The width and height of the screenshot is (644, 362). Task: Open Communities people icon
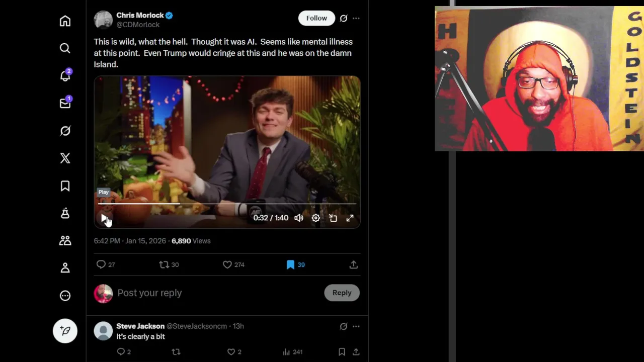65,241
